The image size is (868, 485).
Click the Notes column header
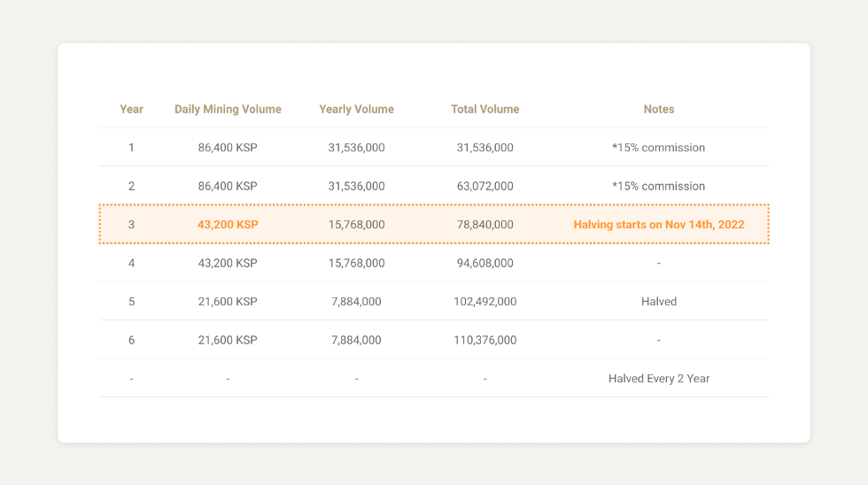tap(659, 110)
